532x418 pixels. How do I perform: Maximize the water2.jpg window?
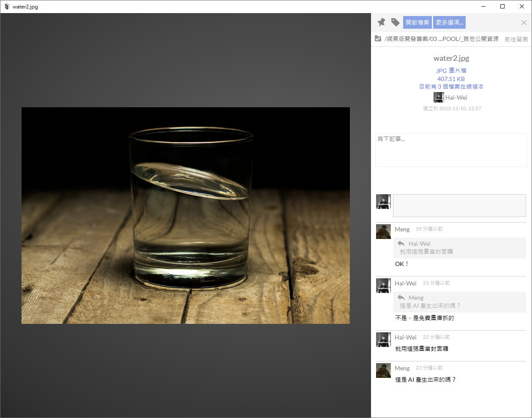click(502, 6)
